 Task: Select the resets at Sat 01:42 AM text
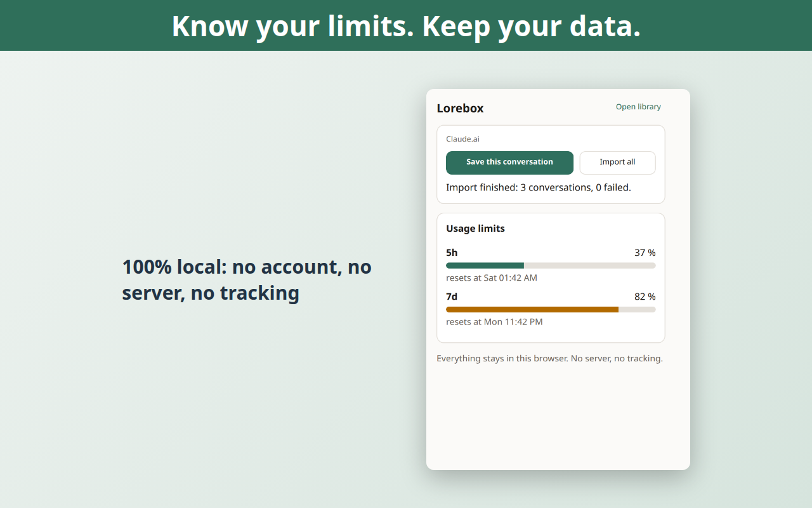tap(492, 278)
